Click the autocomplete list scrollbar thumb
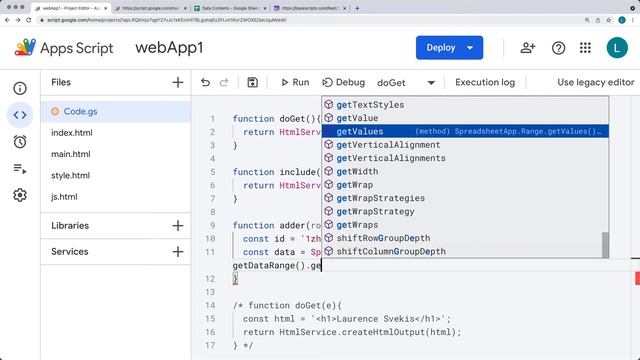 tap(605, 245)
